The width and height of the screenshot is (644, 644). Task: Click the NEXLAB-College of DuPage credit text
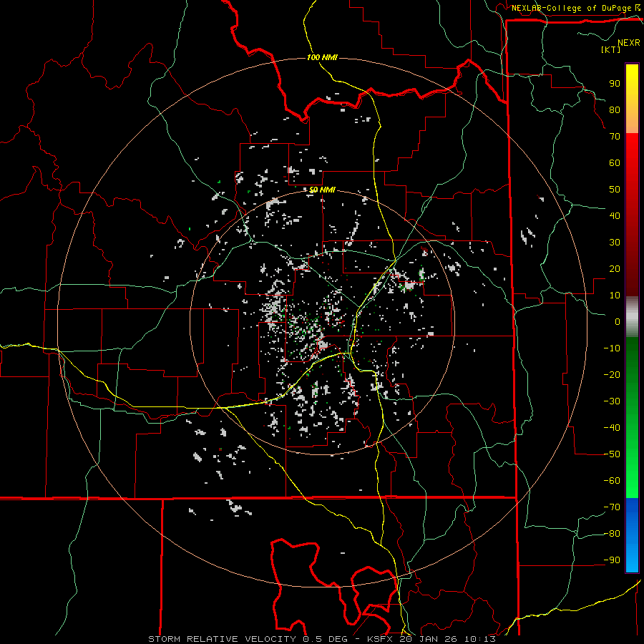(x=572, y=8)
